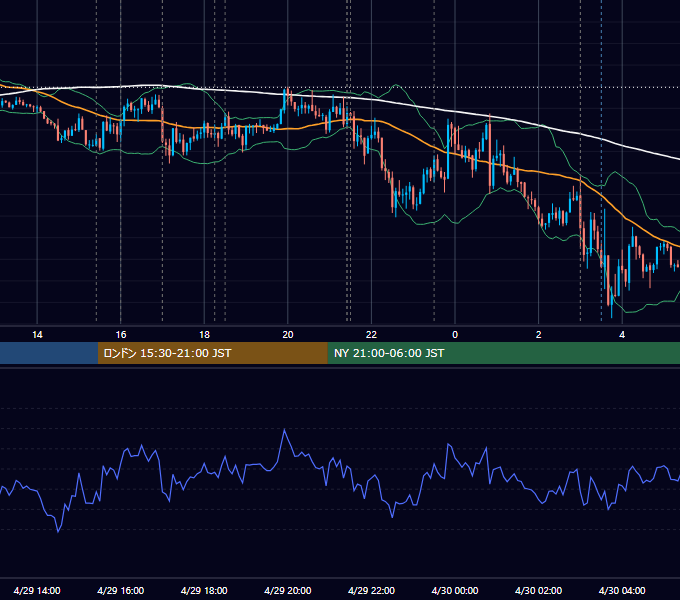Screen dimensions: 680x600
Task: Click the unlabeled blue session bar segment
Action: tap(49, 353)
